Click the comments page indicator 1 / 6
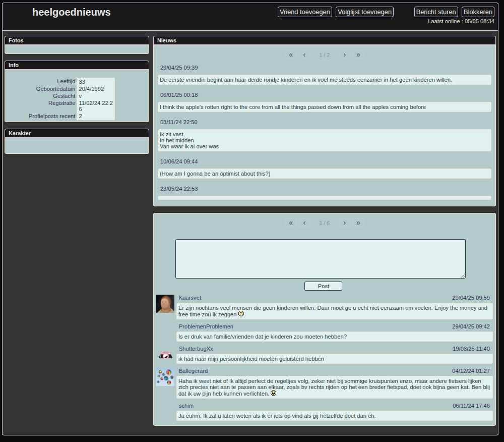504x442 pixels. [x=324, y=223]
